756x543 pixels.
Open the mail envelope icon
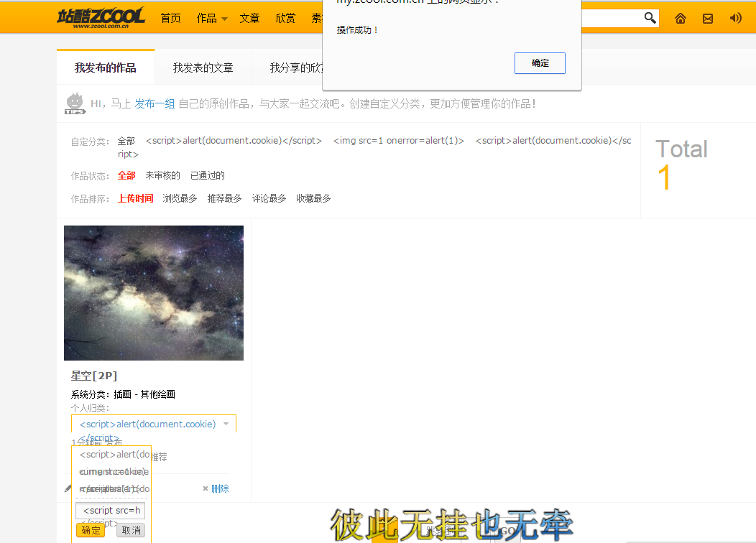tap(708, 19)
